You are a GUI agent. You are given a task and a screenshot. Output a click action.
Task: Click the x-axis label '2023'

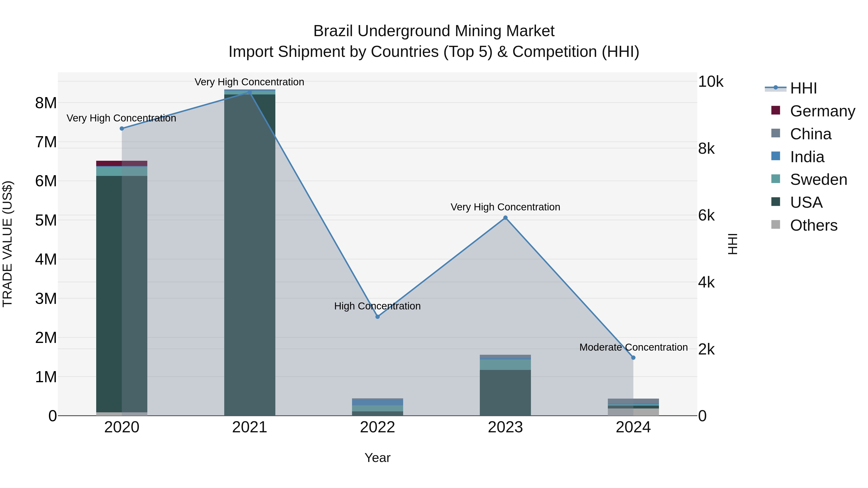coord(505,427)
